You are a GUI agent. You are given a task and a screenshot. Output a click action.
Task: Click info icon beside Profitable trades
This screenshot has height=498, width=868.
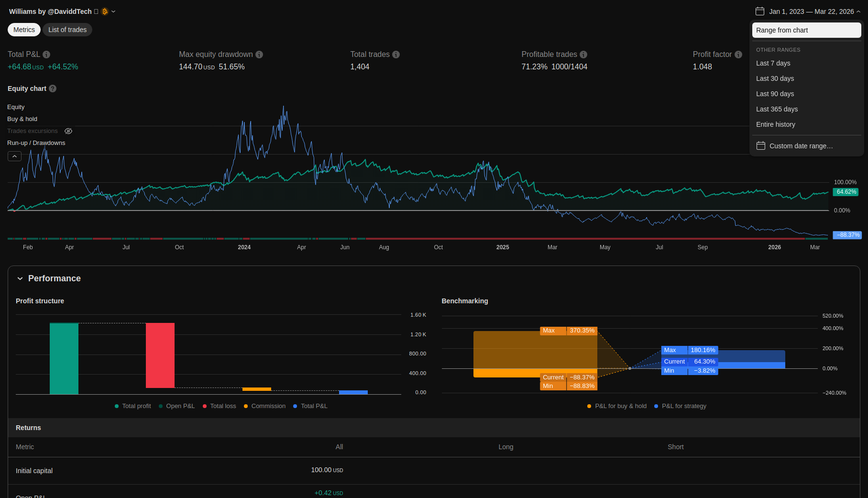583,55
